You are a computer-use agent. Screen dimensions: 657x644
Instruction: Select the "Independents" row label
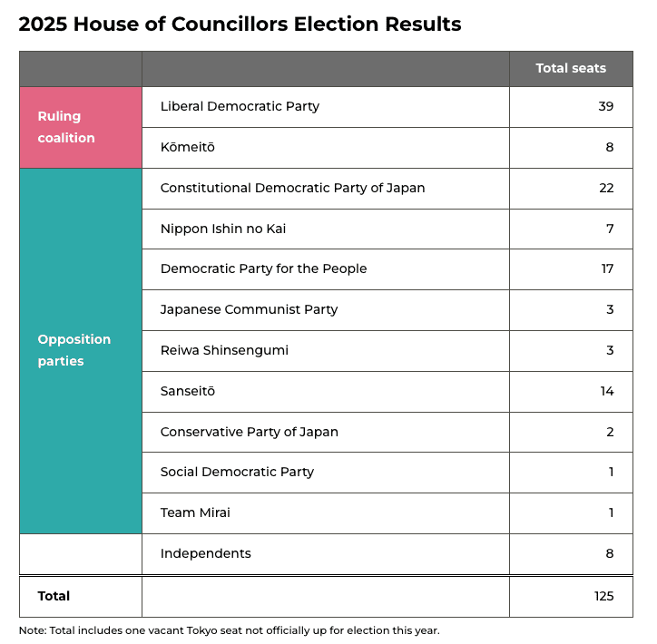point(205,553)
